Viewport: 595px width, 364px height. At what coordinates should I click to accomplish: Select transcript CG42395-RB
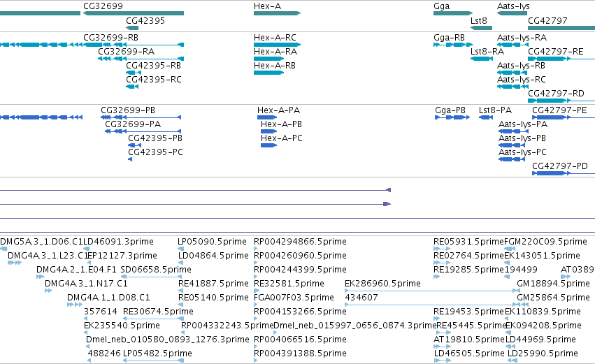153,66
